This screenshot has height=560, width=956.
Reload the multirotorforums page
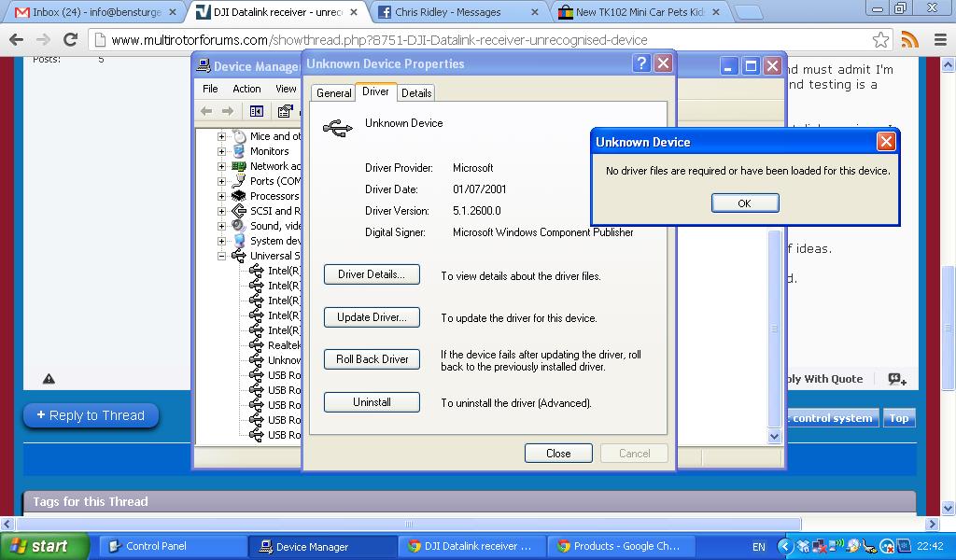[71, 39]
